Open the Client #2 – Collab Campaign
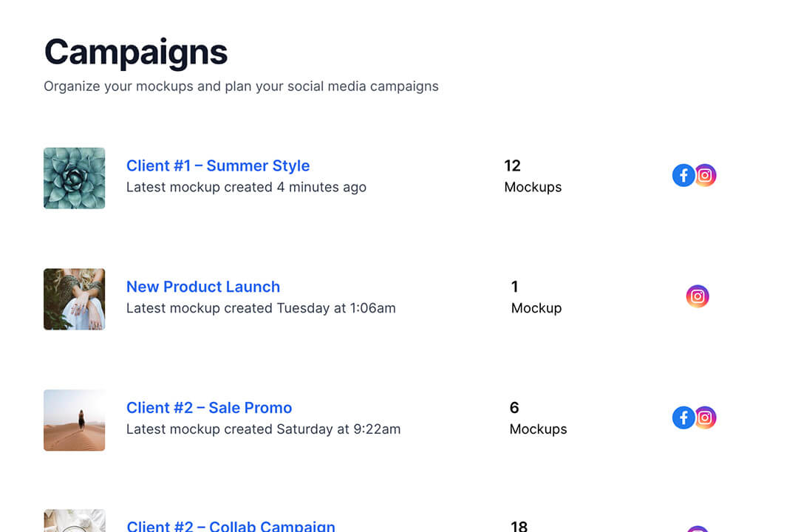The image size is (798, 532). [231, 526]
